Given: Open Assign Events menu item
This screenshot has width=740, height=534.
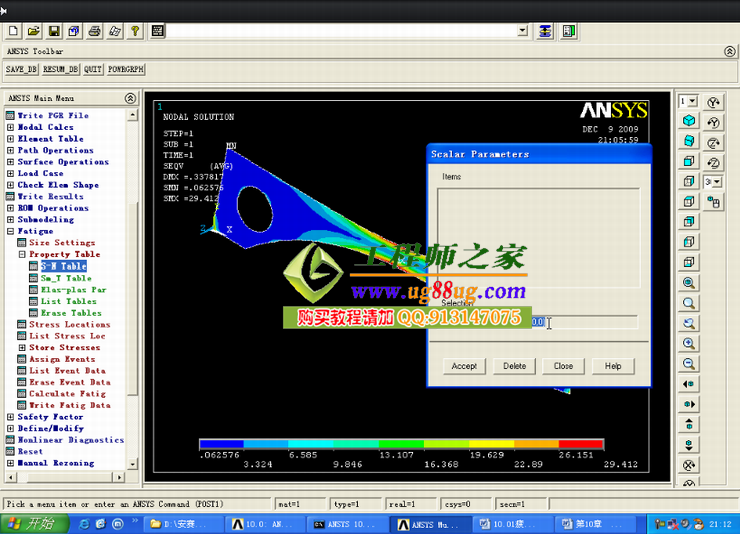Looking at the screenshot, I should click(62, 359).
